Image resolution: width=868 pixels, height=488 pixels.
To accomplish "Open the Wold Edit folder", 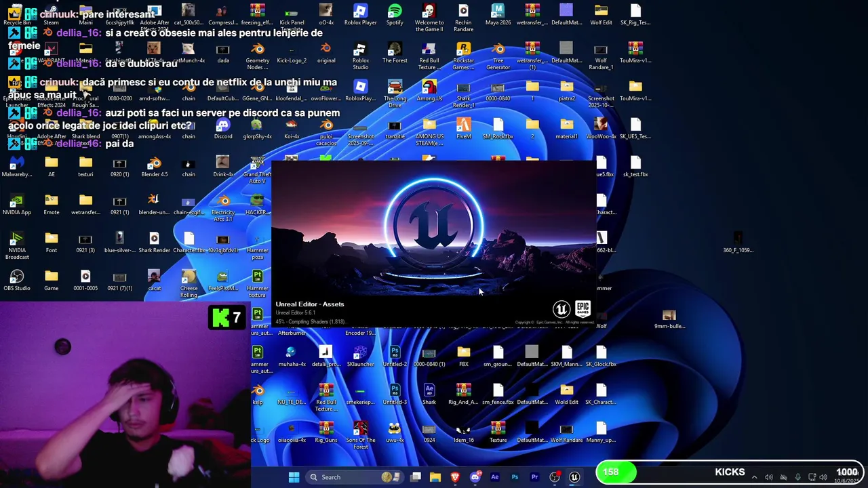I will point(566,394).
